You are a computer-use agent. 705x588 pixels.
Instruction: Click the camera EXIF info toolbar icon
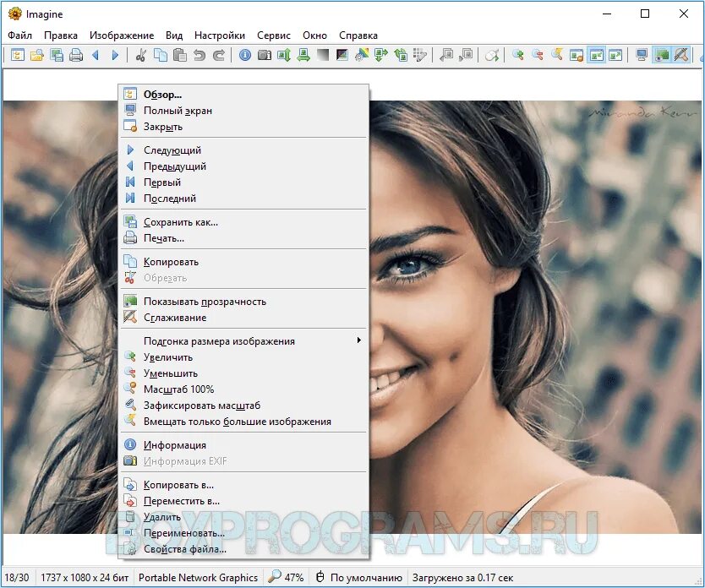[265, 55]
